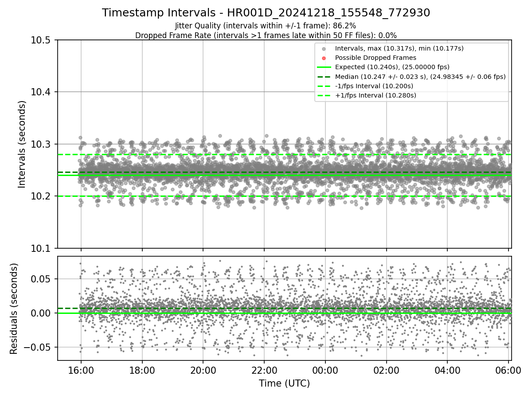Click the 'Jitter Quality' 86.2% subtitle line

(266, 26)
